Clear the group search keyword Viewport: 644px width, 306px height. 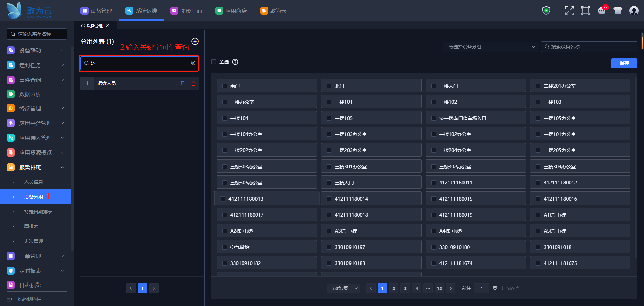tap(193, 63)
